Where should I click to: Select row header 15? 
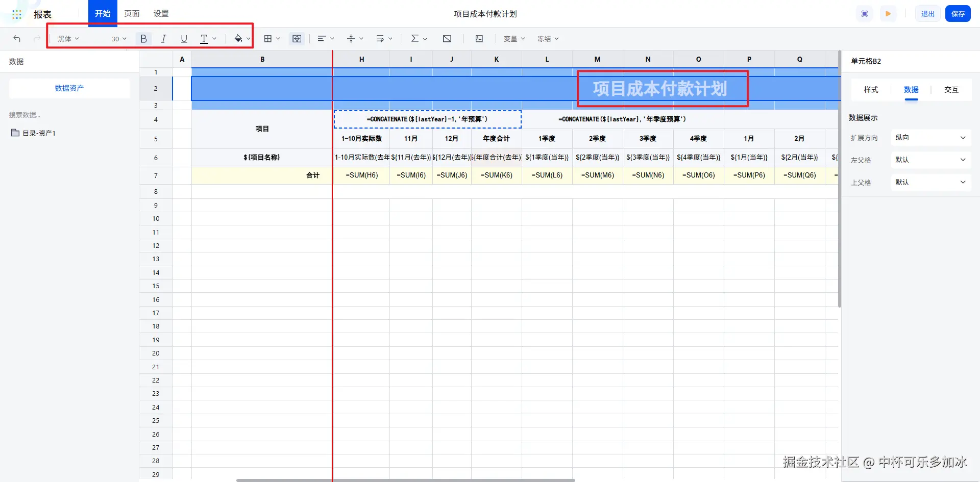[156, 286]
